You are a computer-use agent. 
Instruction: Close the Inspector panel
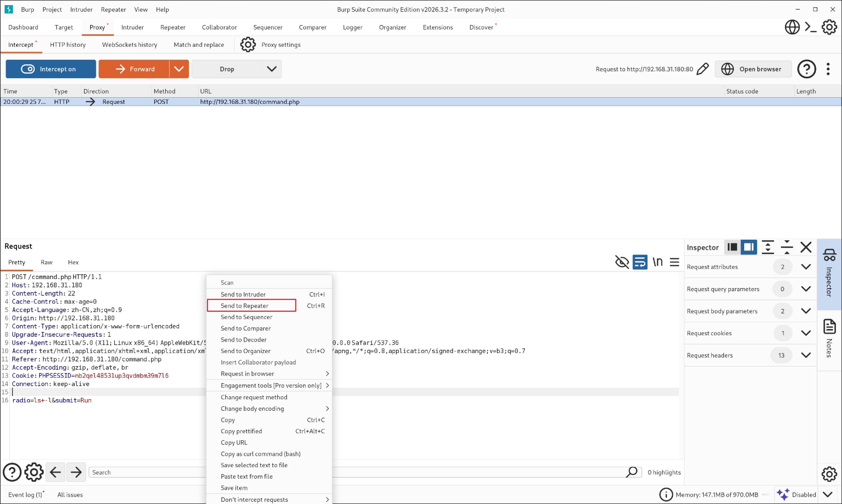point(806,247)
